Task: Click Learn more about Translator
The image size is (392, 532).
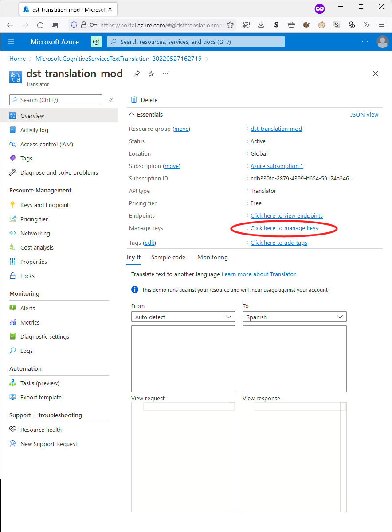Action: tap(259, 274)
